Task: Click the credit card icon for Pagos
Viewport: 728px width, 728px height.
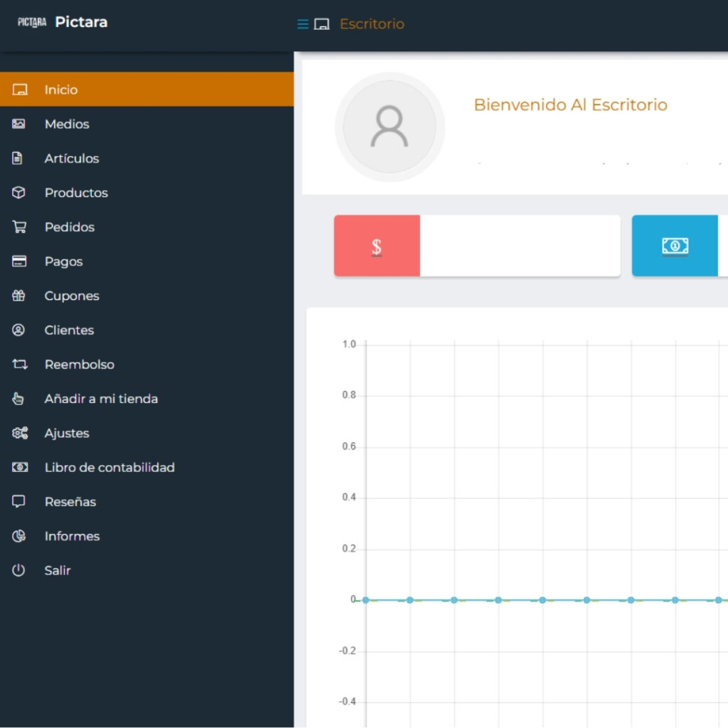Action: tap(19, 262)
